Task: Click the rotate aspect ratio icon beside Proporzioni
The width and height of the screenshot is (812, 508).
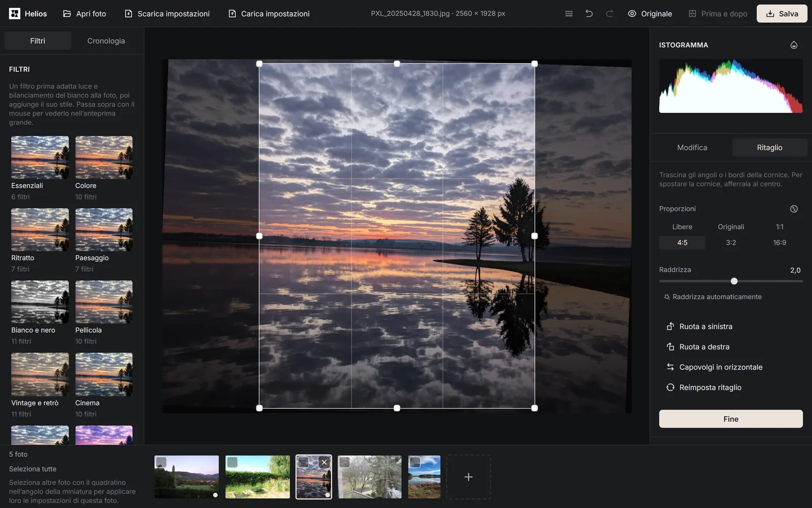Action: click(x=794, y=209)
